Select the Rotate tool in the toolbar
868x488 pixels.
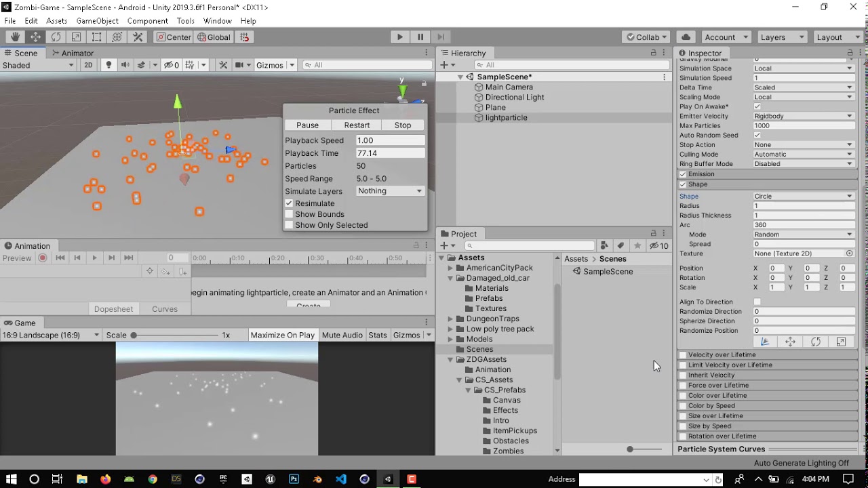point(56,37)
